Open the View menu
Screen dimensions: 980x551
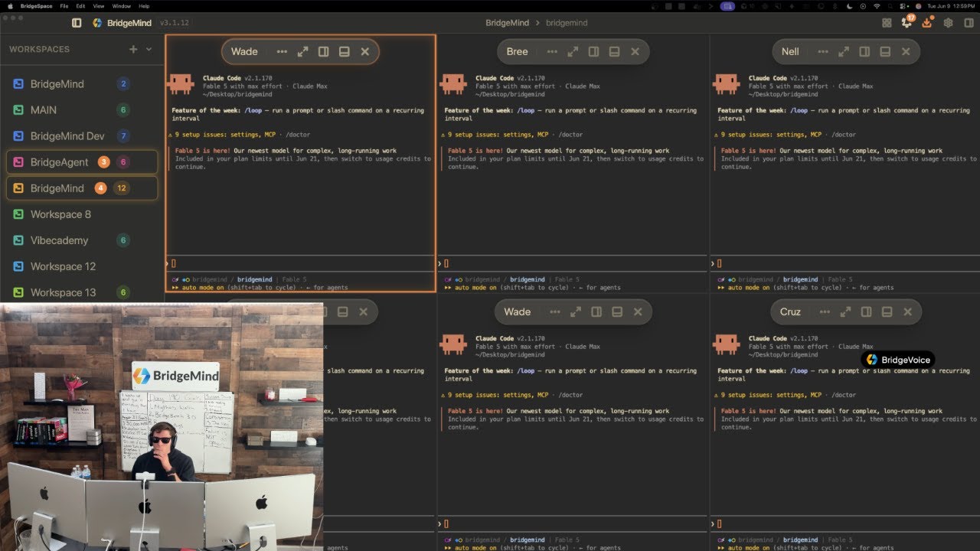coord(98,6)
